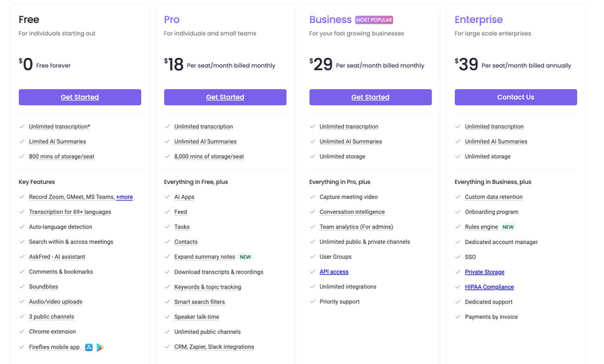
Task: Click the checkmark icon beside AskFred - AI assistant
Action: pos(22,257)
